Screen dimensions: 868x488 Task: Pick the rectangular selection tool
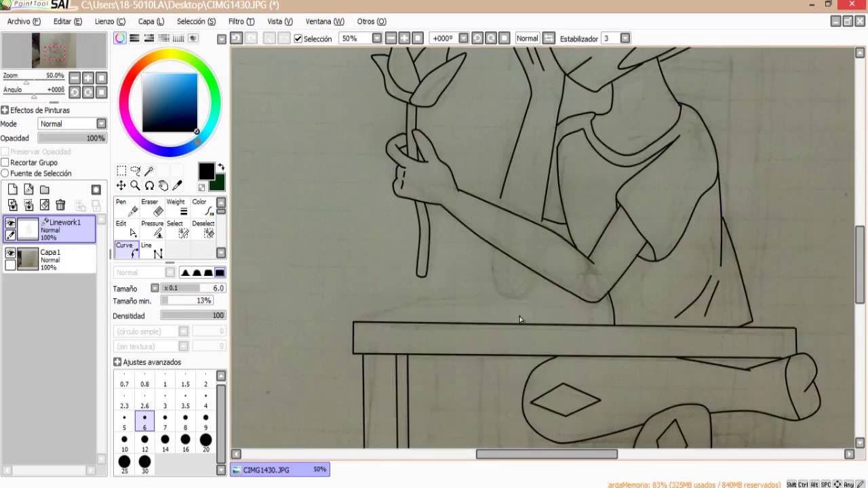coord(121,171)
